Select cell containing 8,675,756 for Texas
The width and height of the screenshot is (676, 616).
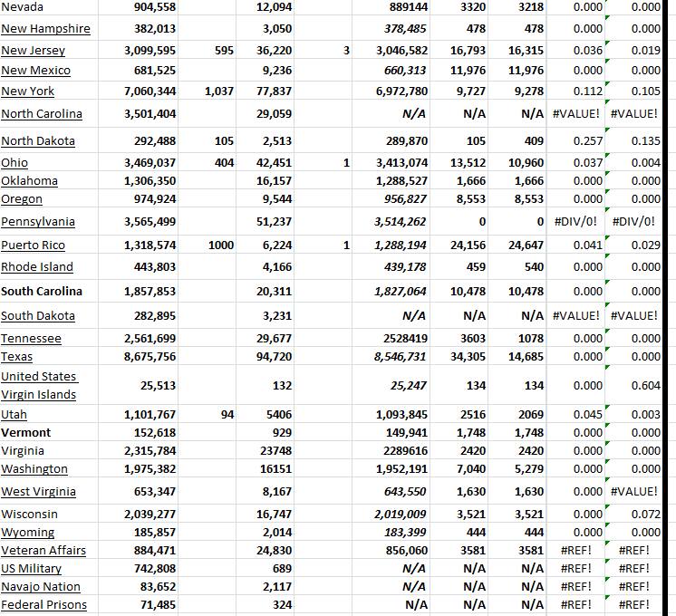click(150, 357)
